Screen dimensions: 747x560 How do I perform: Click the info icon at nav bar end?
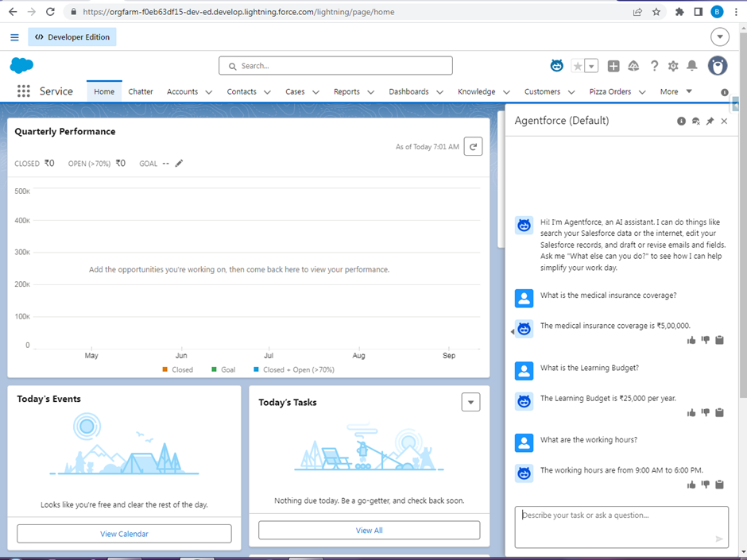(x=725, y=92)
